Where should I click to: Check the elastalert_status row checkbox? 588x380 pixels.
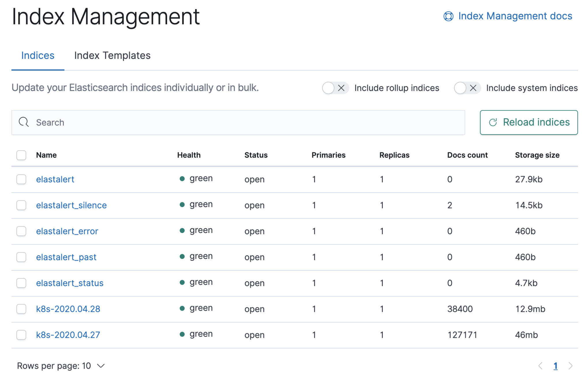(21, 283)
